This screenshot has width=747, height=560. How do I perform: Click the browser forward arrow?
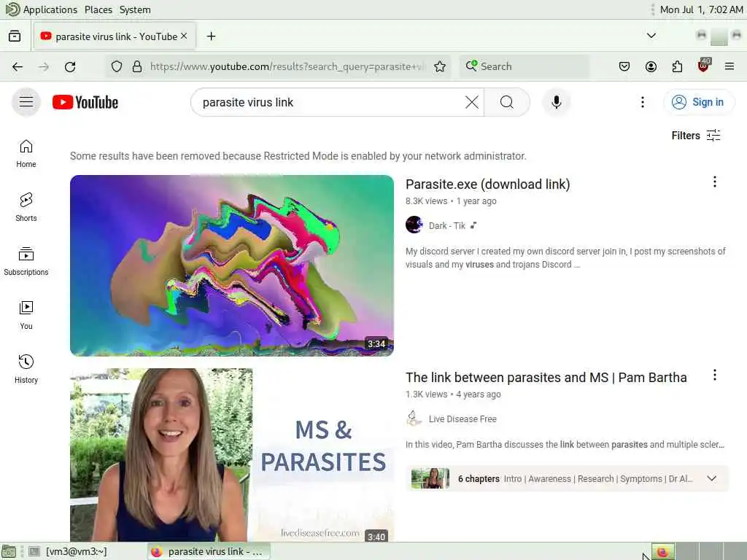tap(43, 66)
